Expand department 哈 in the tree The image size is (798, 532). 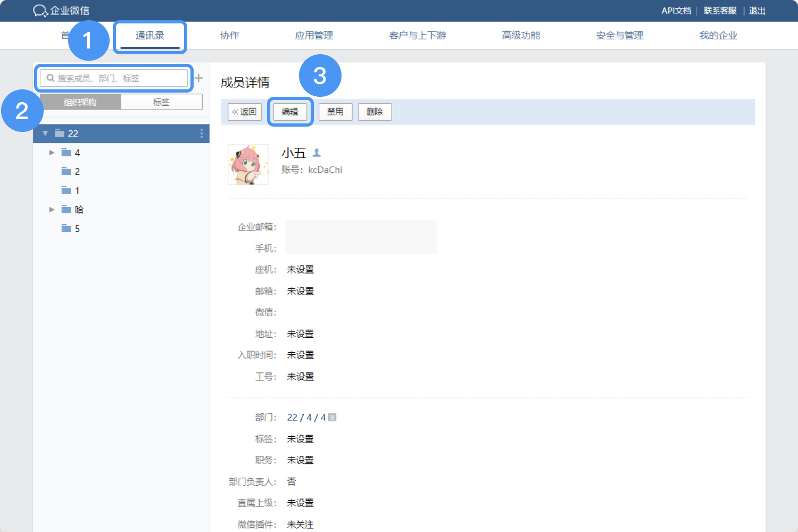52,210
